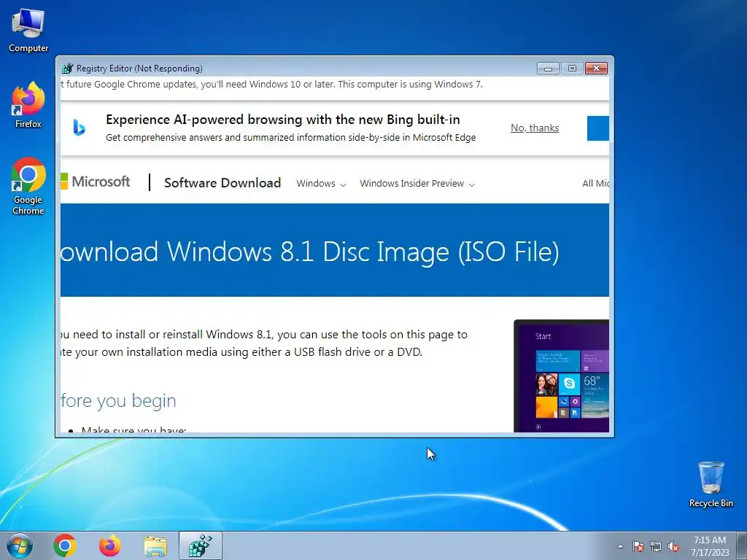Image resolution: width=747 pixels, height=560 pixels.
Task: Click the Before you begin heading
Action: point(119,400)
